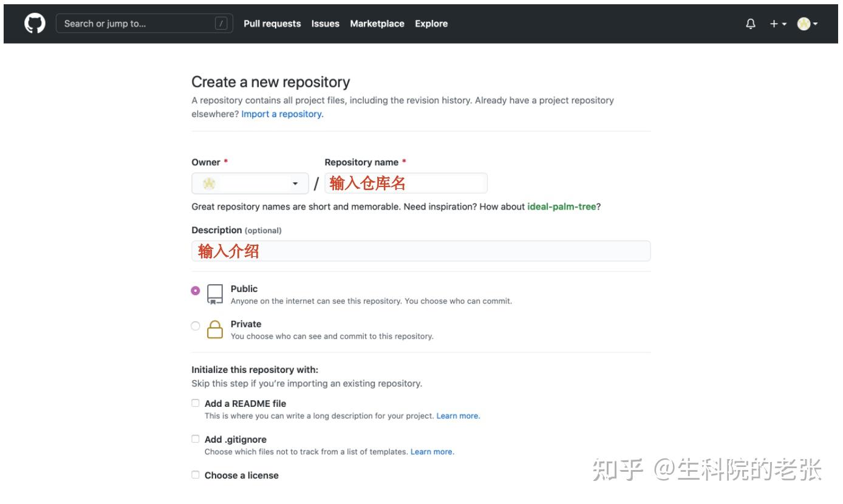Click the Public repository book icon
Viewport: 843px width, 504px height.
[214, 293]
